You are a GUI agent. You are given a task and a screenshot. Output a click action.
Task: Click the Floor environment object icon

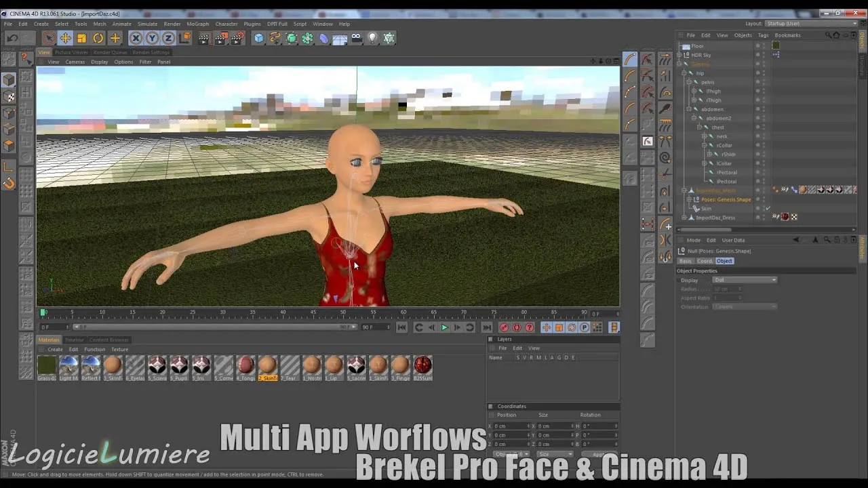pyautogui.click(x=340, y=39)
